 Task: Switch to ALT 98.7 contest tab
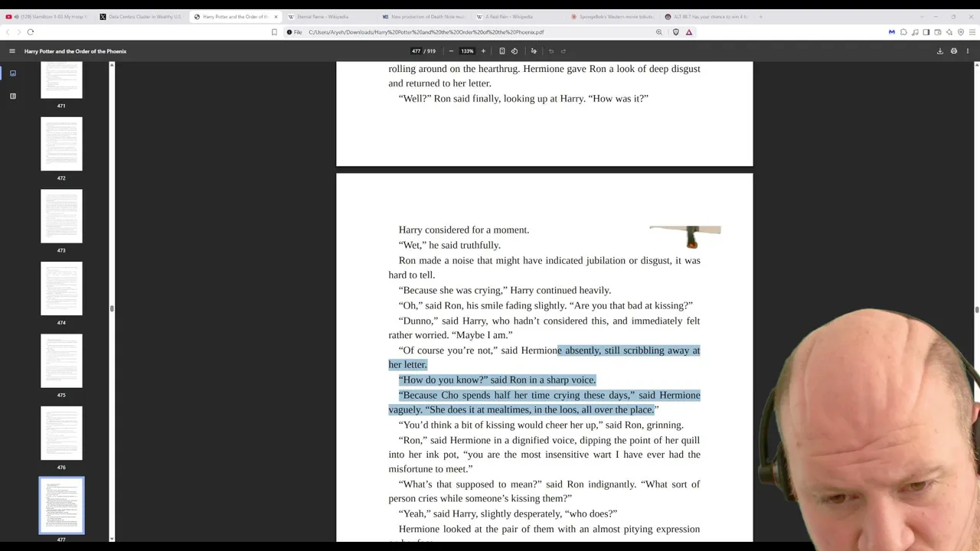pyautogui.click(x=706, y=17)
